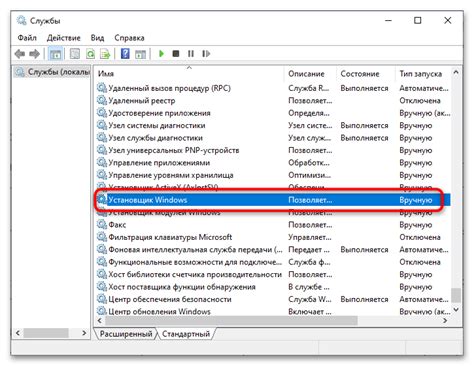Select the Управление приложениями service
The height and width of the screenshot is (366, 474).
coord(273,163)
